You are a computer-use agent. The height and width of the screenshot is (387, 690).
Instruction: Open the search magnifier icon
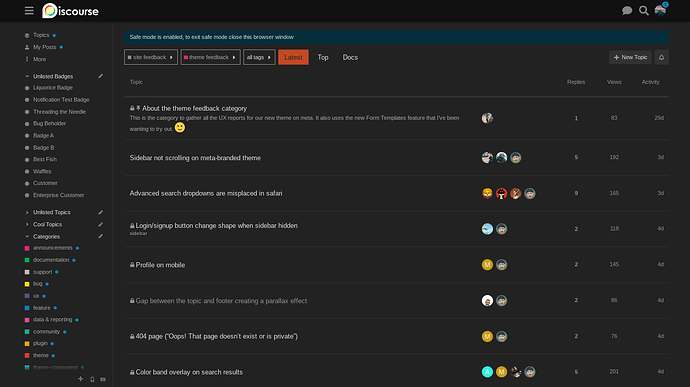click(644, 11)
